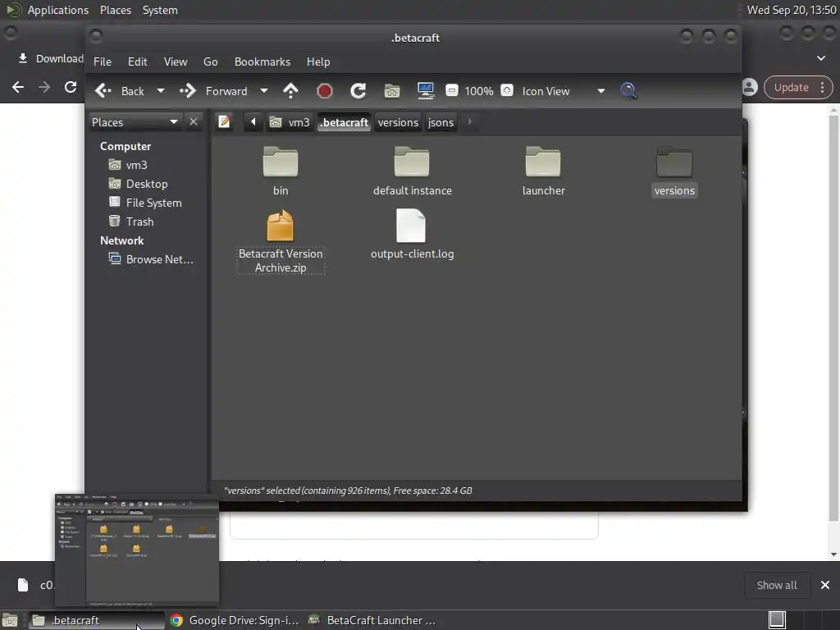Viewport: 840px width, 630px height.
Task: Click the path bar right scroll arrow
Action: point(470,122)
